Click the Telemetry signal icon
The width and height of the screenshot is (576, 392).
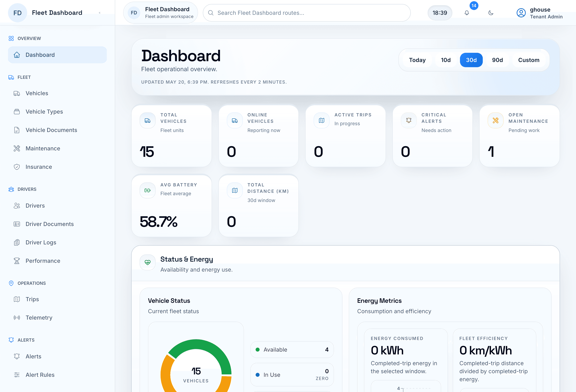(x=17, y=318)
